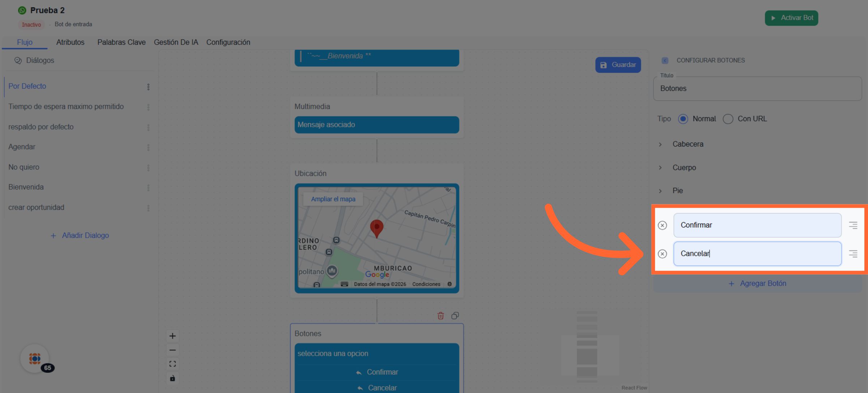Zoom in on the flow canvas
The image size is (868, 393).
click(x=173, y=336)
